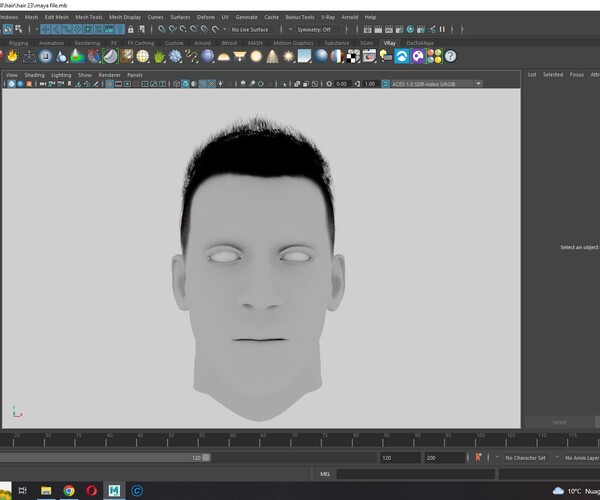Open Chrome from the Windows taskbar
Image resolution: width=600 pixels, height=500 pixels.
pos(69,490)
